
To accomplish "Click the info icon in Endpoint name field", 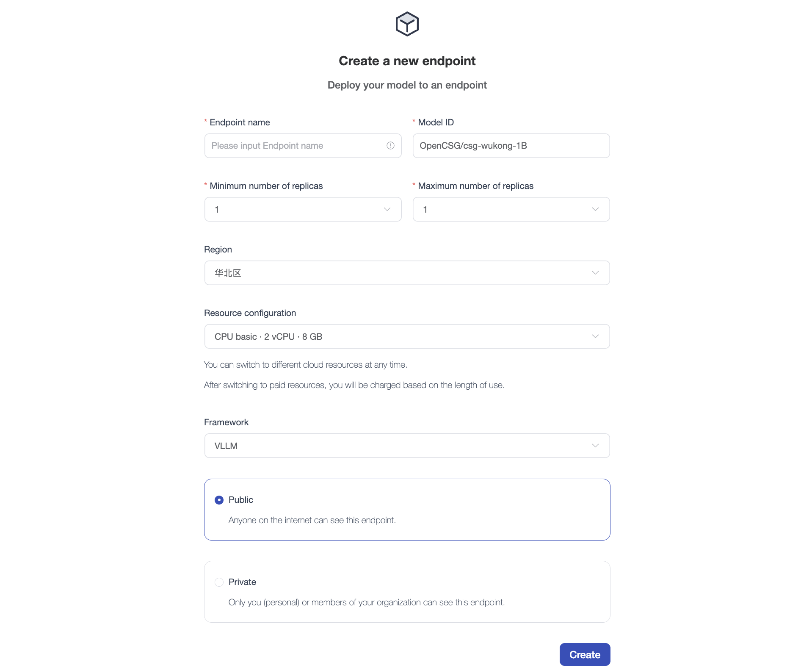I will coord(390,146).
